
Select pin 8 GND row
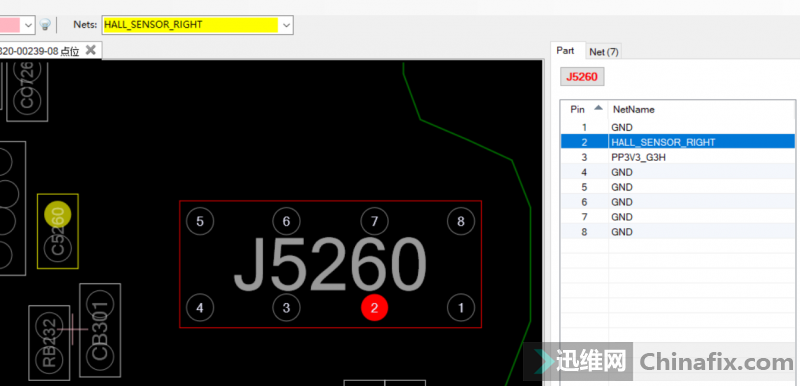(678, 232)
